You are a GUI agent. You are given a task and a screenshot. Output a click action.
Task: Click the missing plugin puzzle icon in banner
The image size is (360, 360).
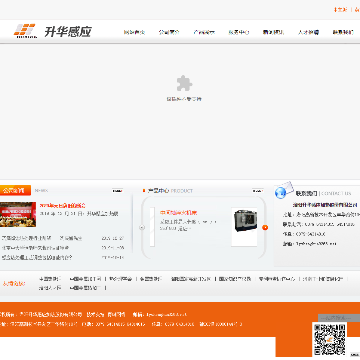pyautogui.click(x=184, y=83)
